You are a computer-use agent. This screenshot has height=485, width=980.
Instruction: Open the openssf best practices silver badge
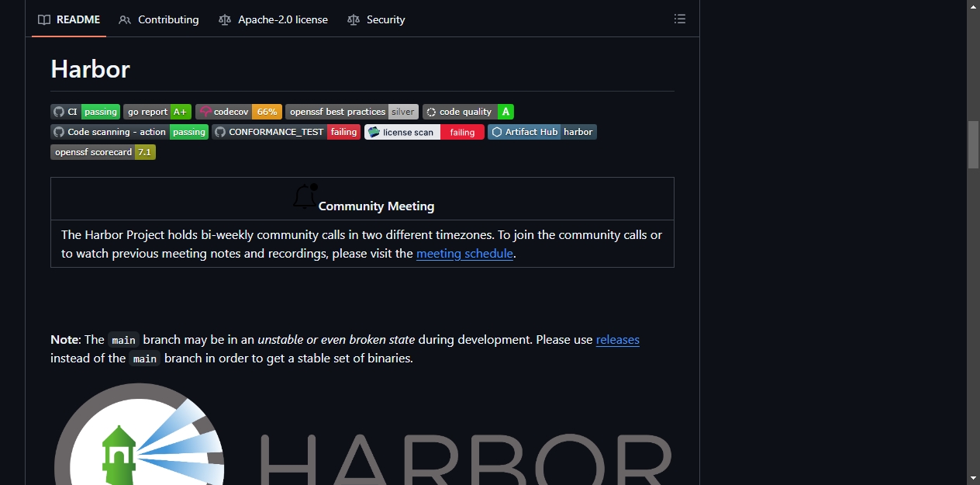click(352, 112)
